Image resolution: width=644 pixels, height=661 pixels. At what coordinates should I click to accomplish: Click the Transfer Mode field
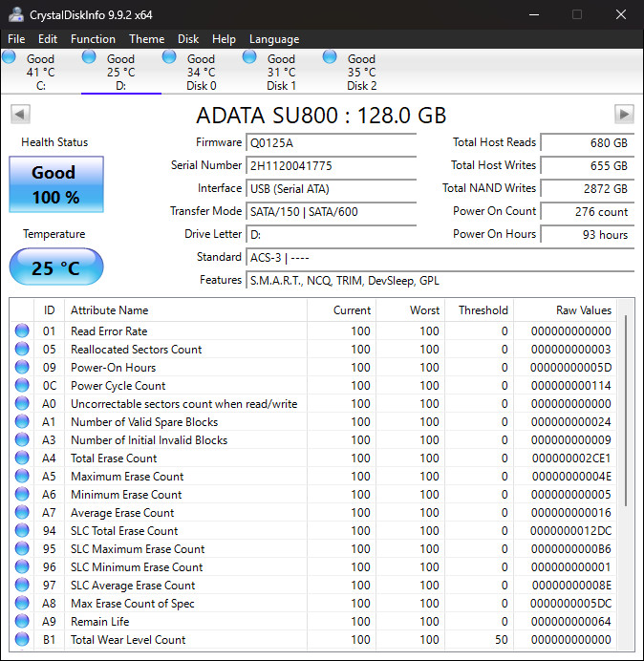coord(331,211)
